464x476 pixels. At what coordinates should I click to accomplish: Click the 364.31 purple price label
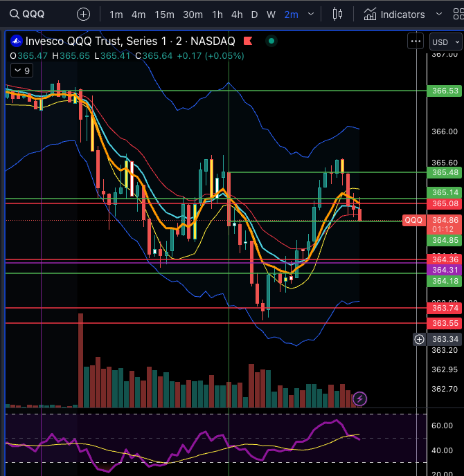(445, 270)
